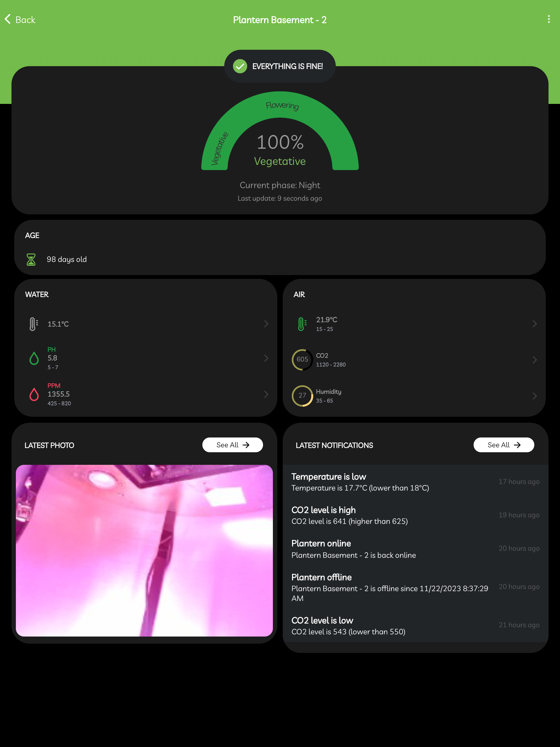See all latest notifications
560x747 pixels.
504,445
